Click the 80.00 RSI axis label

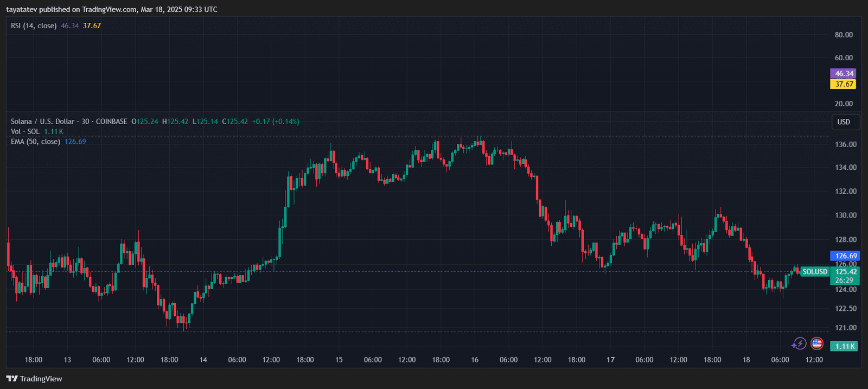tap(844, 35)
